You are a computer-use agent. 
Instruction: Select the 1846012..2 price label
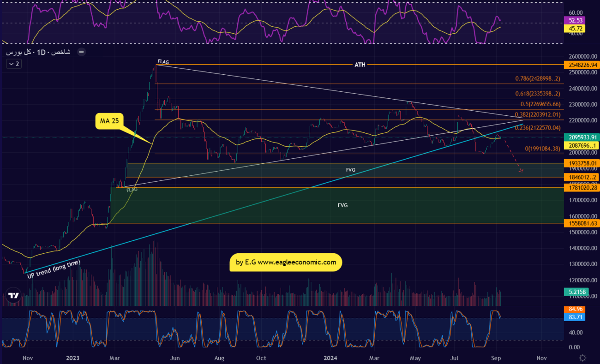(581, 177)
